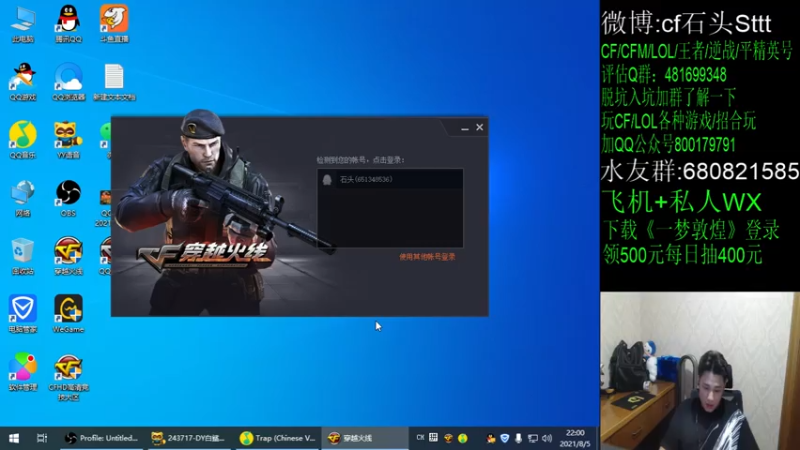Image resolution: width=800 pixels, height=450 pixels.
Task: Click the microphone tray icon
Action: tap(518, 438)
